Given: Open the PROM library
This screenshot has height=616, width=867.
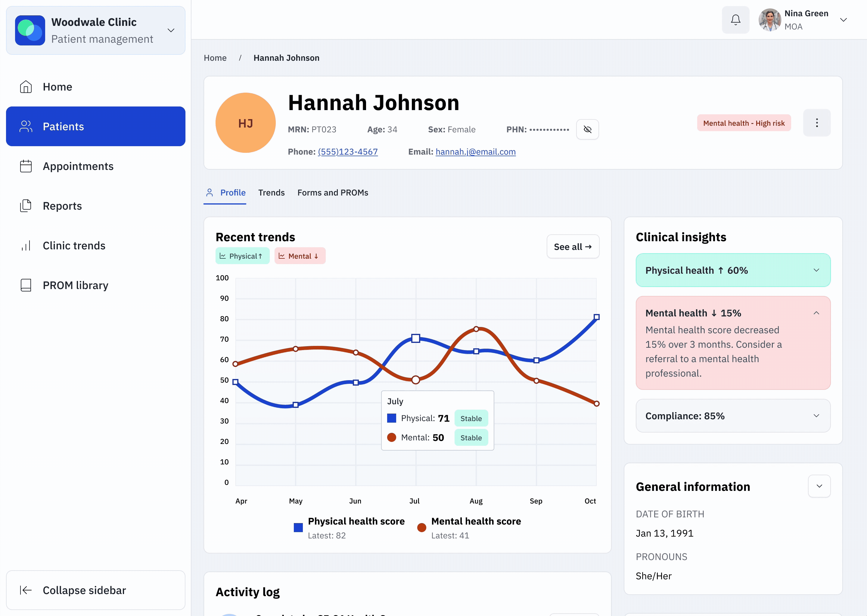Looking at the screenshot, I should (75, 285).
